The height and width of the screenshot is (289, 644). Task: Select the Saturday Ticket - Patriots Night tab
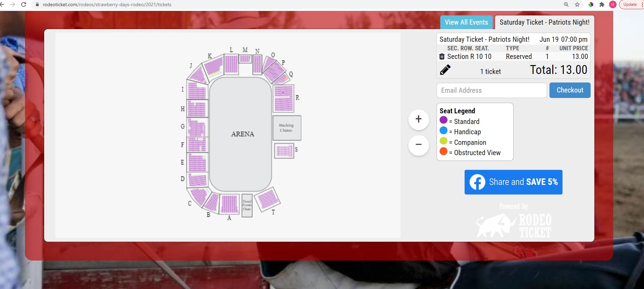point(544,22)
